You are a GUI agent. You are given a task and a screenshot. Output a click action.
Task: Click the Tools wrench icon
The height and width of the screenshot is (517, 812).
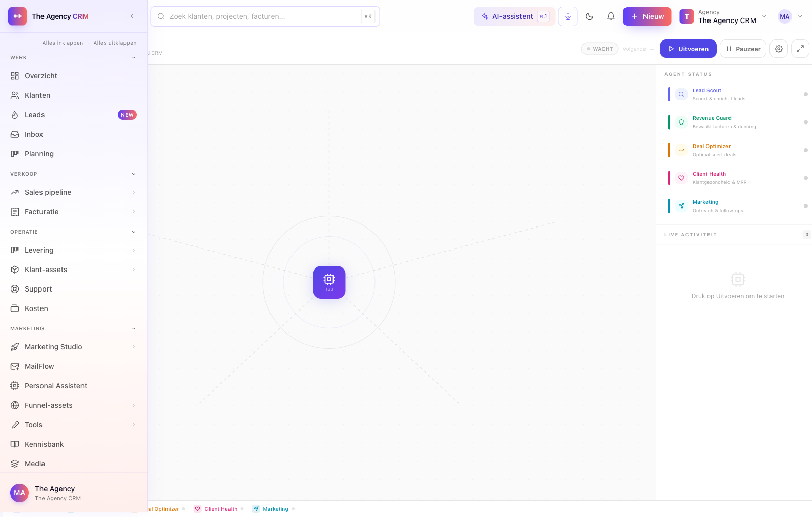pos(15,425)
